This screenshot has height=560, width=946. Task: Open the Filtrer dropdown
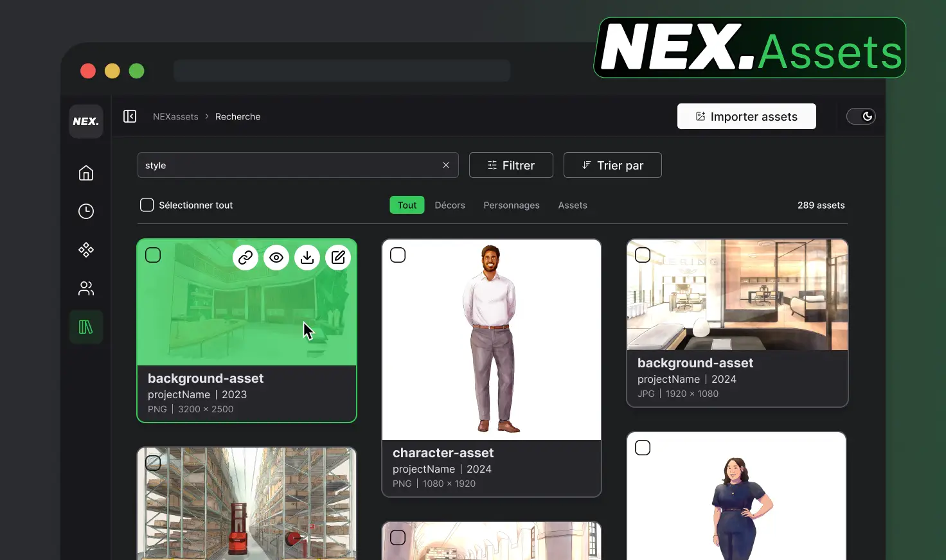pos(511,165)
